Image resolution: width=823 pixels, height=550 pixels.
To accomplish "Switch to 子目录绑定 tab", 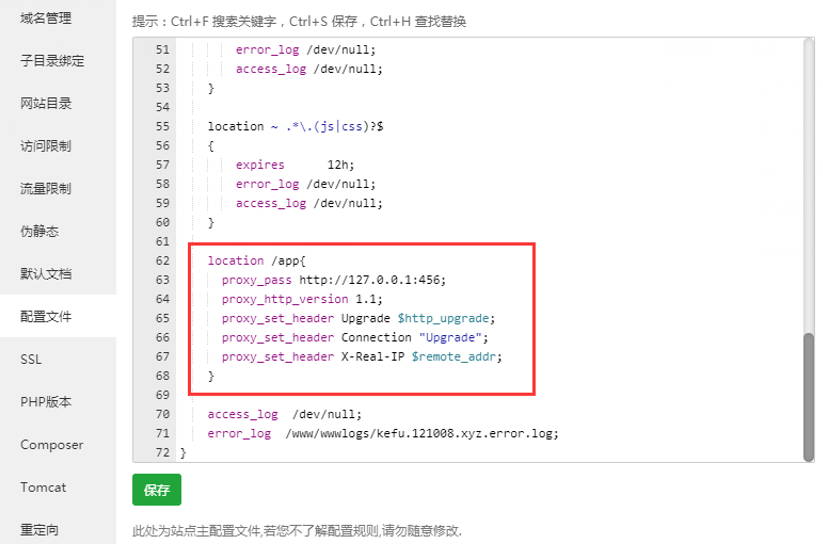I will pyautogui.click(x=52, y=61).
